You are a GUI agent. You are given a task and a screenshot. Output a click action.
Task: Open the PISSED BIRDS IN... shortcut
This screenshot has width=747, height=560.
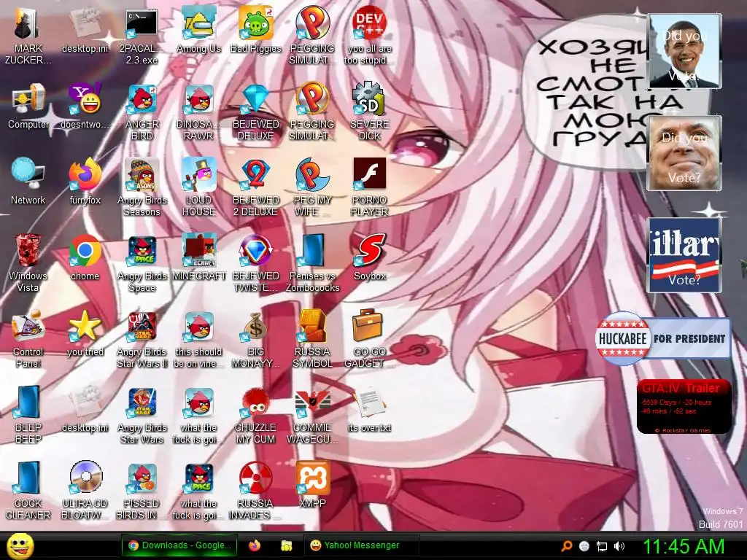pos(142,491)
